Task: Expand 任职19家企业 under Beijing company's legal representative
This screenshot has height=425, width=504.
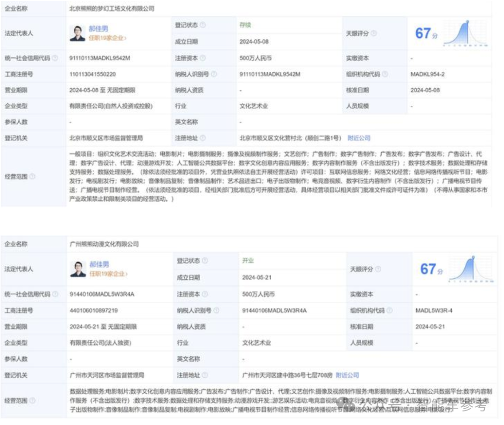Action: coord(107,38)
